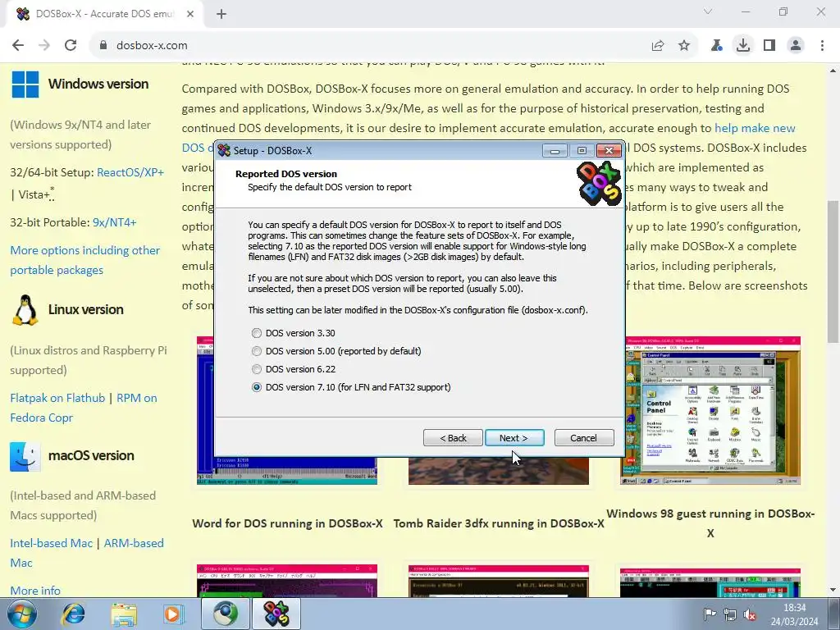Open downloads icon in Chrome toolbar
840x630 pixels.
tap(743, 46)
